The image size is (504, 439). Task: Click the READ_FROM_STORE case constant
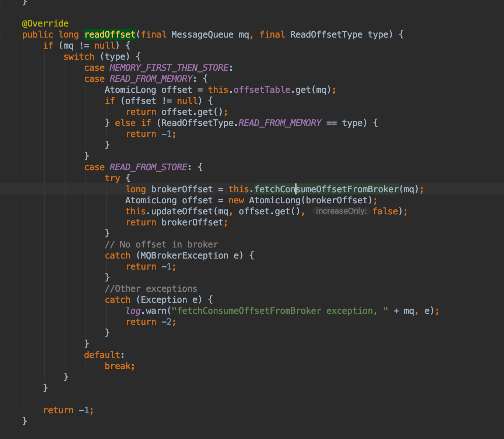(x=148, y=167)
